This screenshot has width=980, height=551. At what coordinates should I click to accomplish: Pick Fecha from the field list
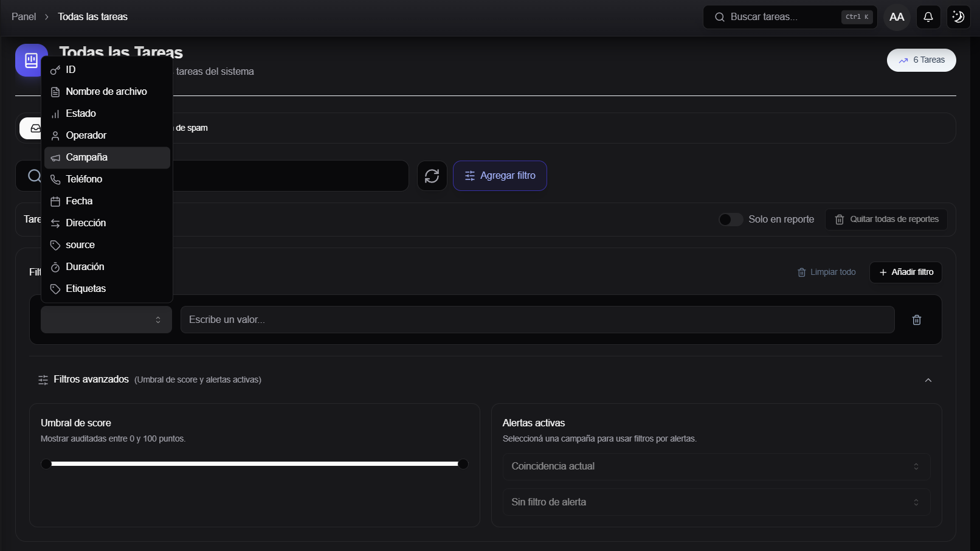coord(107,201)
